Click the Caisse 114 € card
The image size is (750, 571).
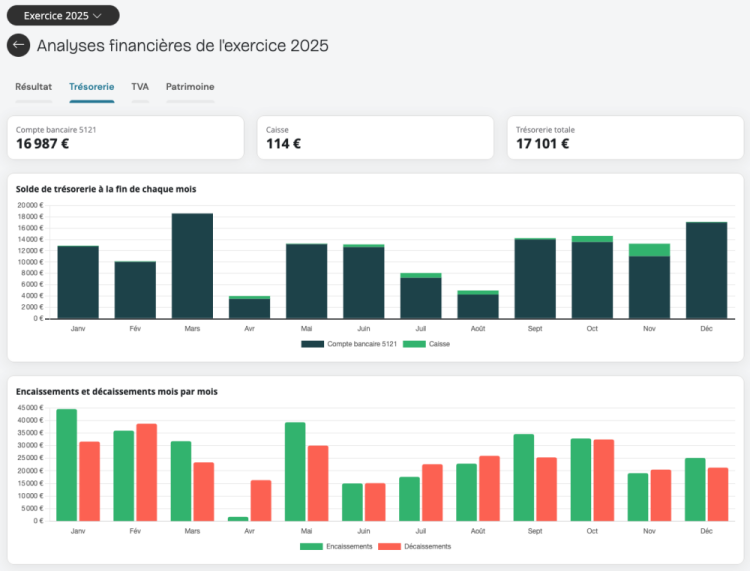tap(375, 137)
